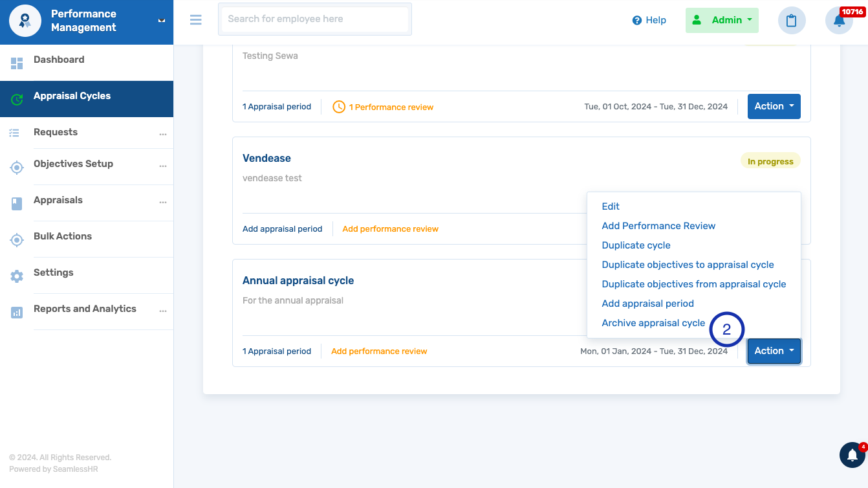The height and width of the screenshot is (488, 868).
Task: Click Add performance review for Annual appraisal cycle
Action: pos(379,351)
